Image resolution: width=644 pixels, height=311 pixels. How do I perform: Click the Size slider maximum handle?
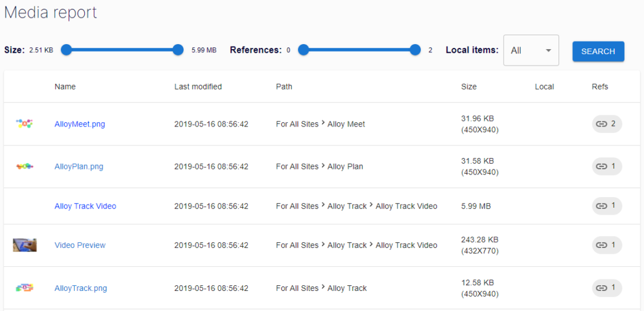point(178,50)
